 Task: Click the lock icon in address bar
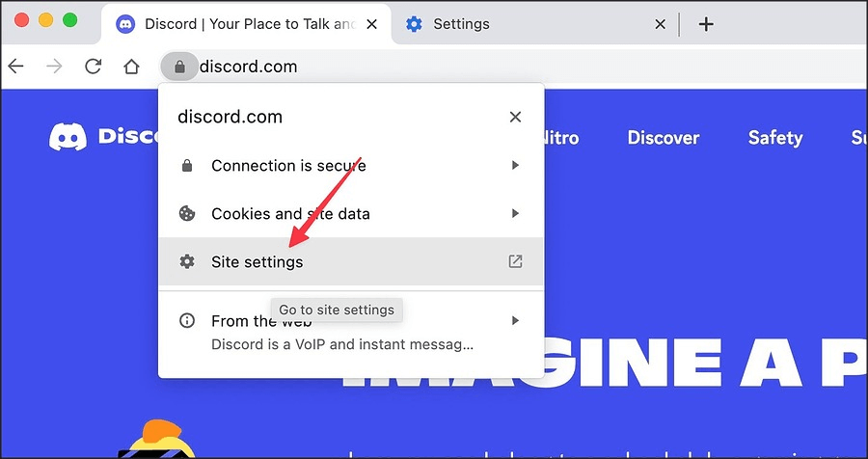(x=179, y=67)
